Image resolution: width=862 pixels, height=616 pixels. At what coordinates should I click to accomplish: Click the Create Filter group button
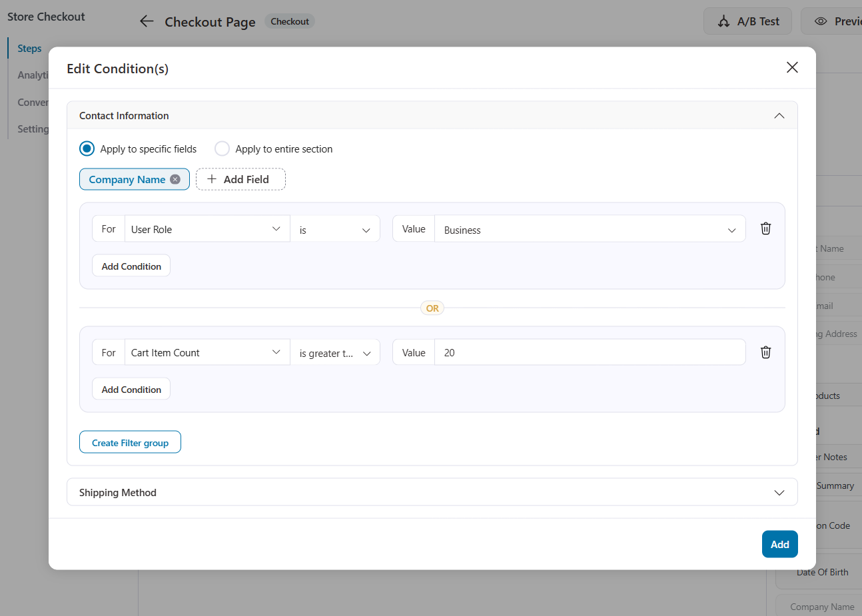point(130,442)
